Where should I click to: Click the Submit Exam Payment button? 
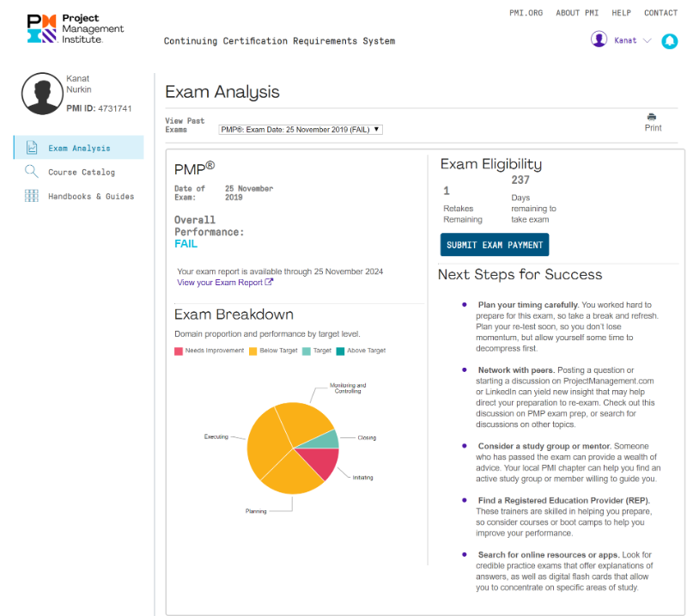click(495, 245)
